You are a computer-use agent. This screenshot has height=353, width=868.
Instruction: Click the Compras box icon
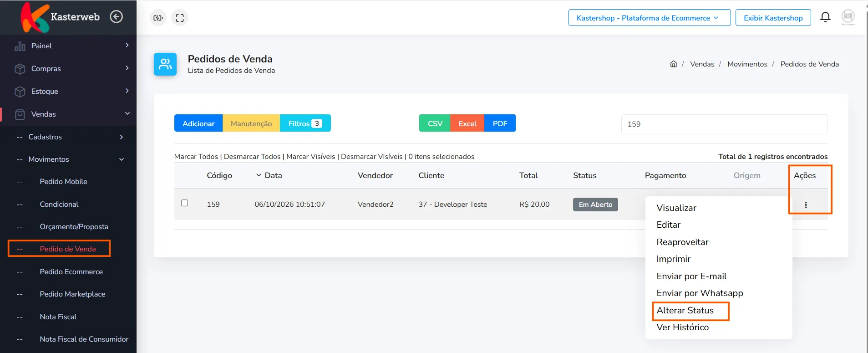click(x=20, y=69)
